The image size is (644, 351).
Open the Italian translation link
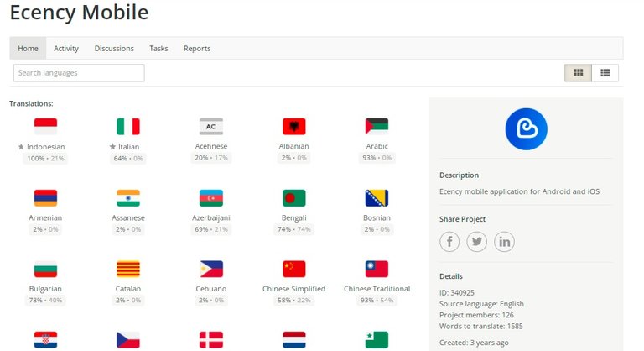click(x=128, y=146)
